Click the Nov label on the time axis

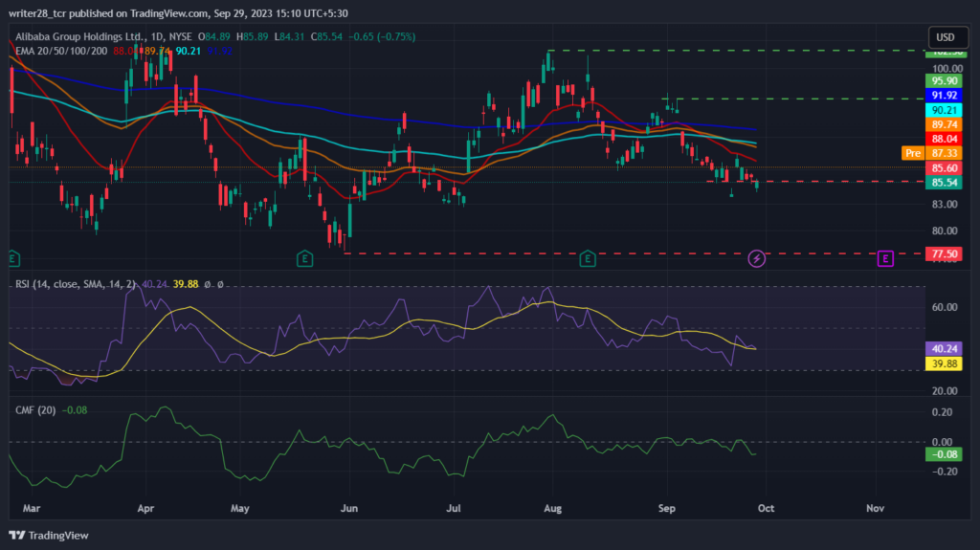tap(875, 508)
